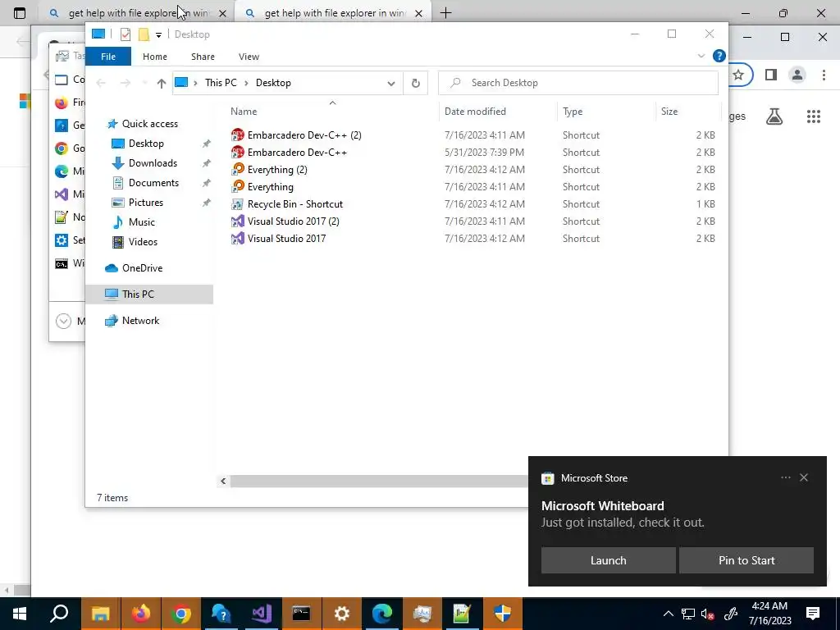Open Documents in the navigation pane

[153, 183]
